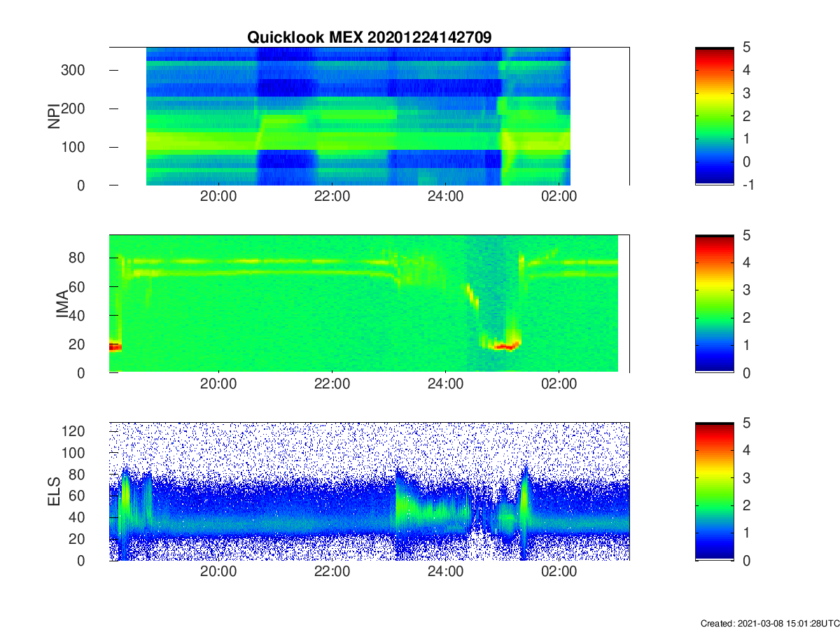Click the ELS spectrogram plot area
Screen dimensions: 840x630
tap(369, 491)
